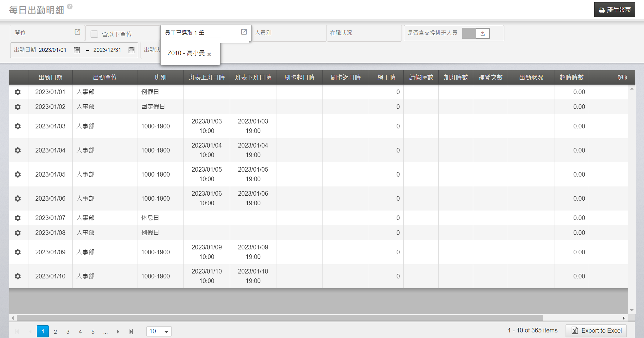Open settings gear for 2023/01/10 row

18,276
